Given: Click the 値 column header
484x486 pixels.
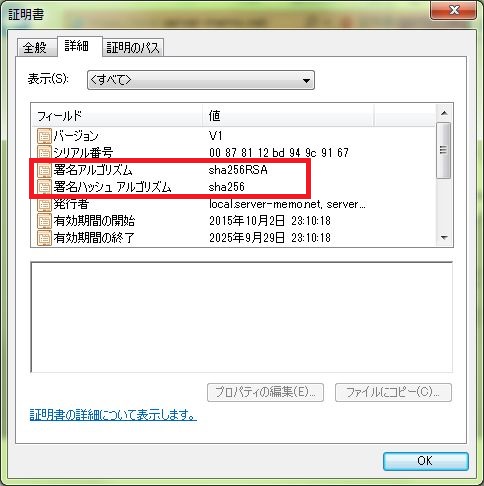Looking at the screenshot, I should pos(288,116).
